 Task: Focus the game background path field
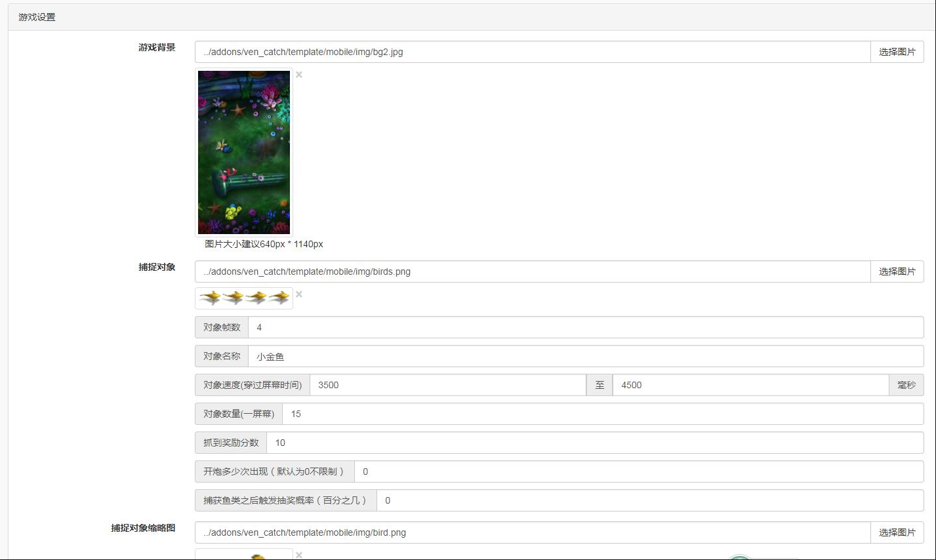coord(532,52)
